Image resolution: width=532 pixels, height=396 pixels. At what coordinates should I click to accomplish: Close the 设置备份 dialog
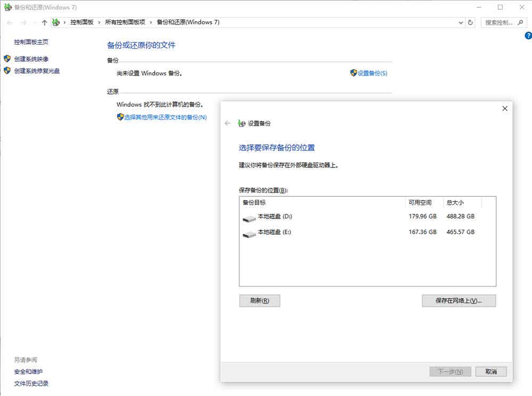pyautogui.click(x=505, y=108)
